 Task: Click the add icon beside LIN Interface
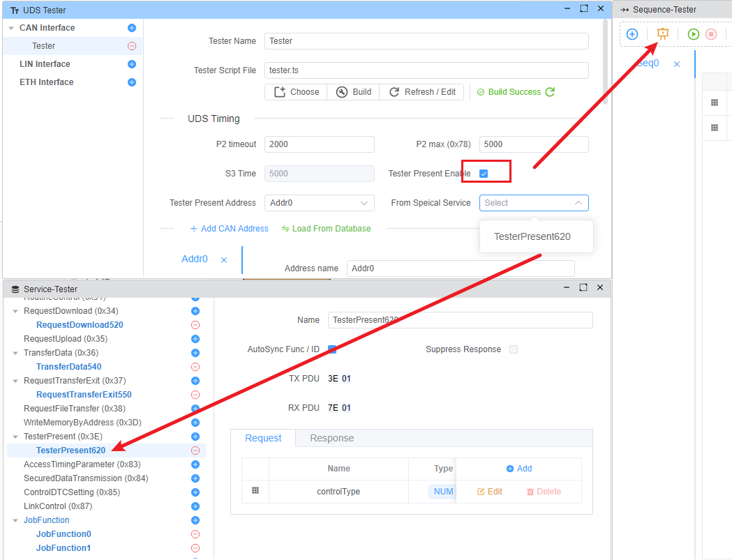pos(132,64)
